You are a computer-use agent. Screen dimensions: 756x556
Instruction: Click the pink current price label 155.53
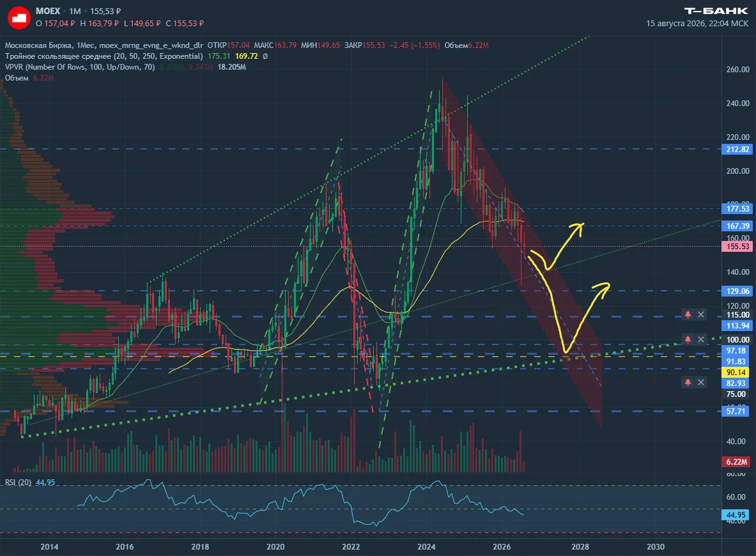click(x=737, y=247)
